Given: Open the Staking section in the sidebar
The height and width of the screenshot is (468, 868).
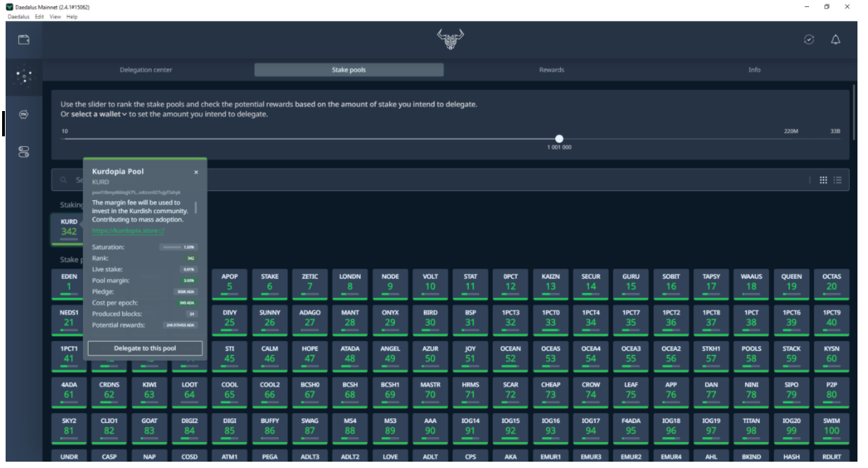Looking at the screenshot, I should 23,77.
